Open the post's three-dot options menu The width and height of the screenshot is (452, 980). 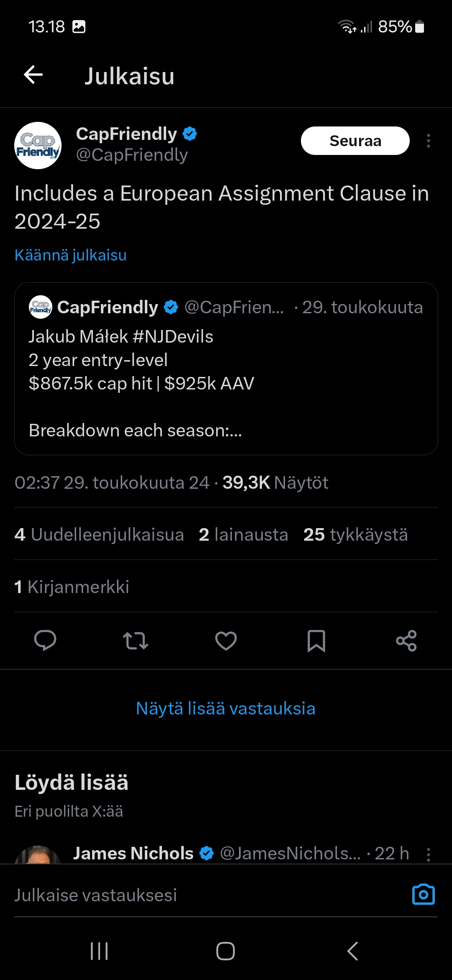tap(428, 141)
